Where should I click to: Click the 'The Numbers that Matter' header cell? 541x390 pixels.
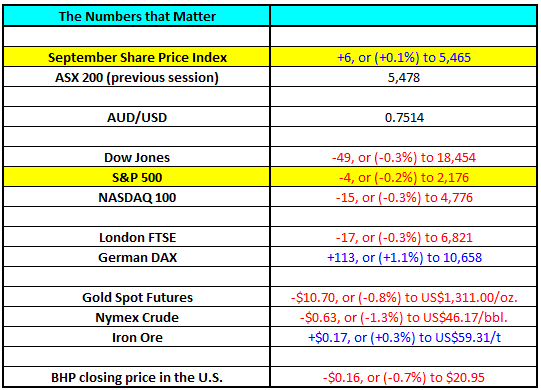(x=137, y=16)
